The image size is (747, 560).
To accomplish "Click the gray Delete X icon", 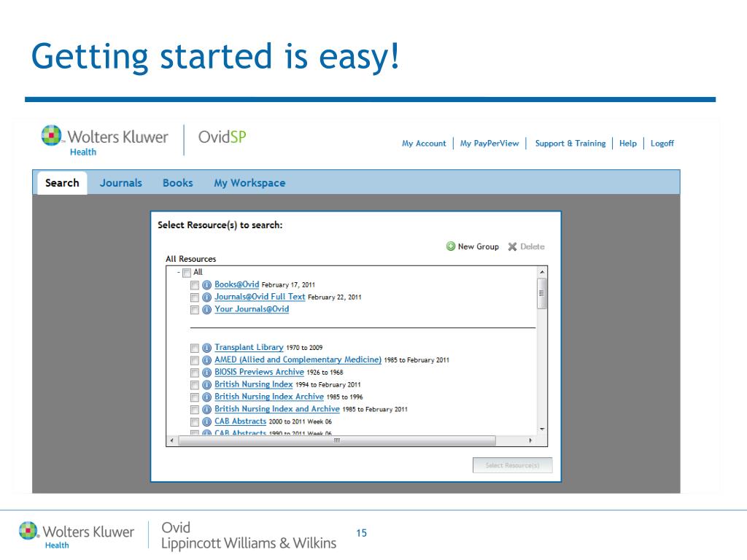I will [x=512, y=246].
